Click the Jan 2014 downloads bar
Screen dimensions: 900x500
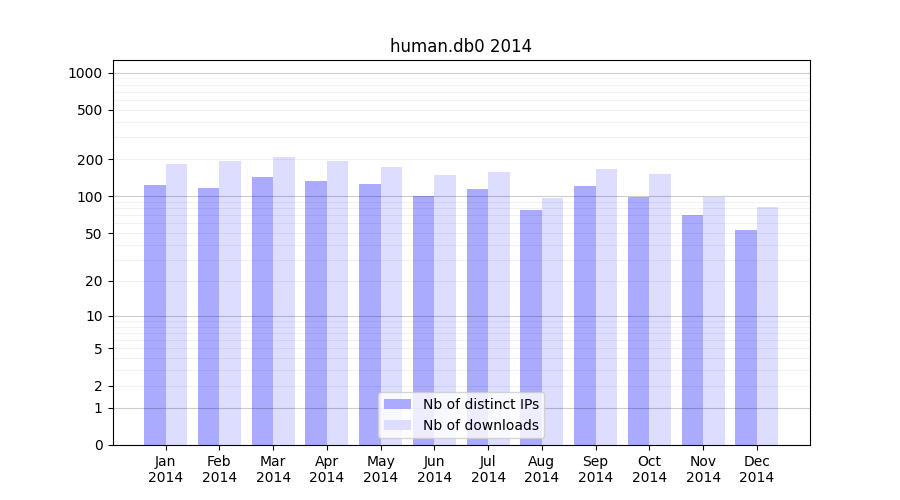[177, 305]
